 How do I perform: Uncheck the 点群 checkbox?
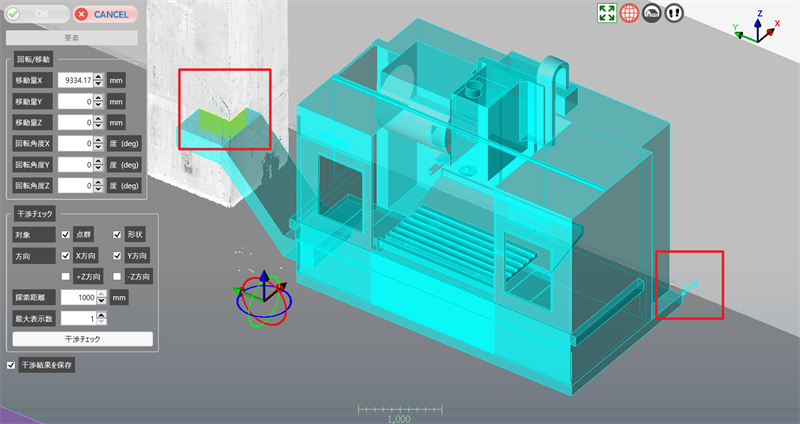(66, 235)
